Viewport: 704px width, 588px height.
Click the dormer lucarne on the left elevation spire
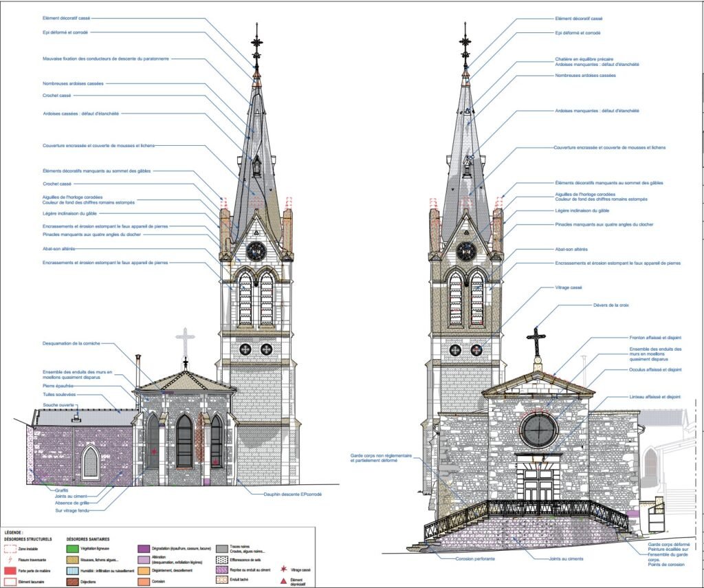point(256,165)
